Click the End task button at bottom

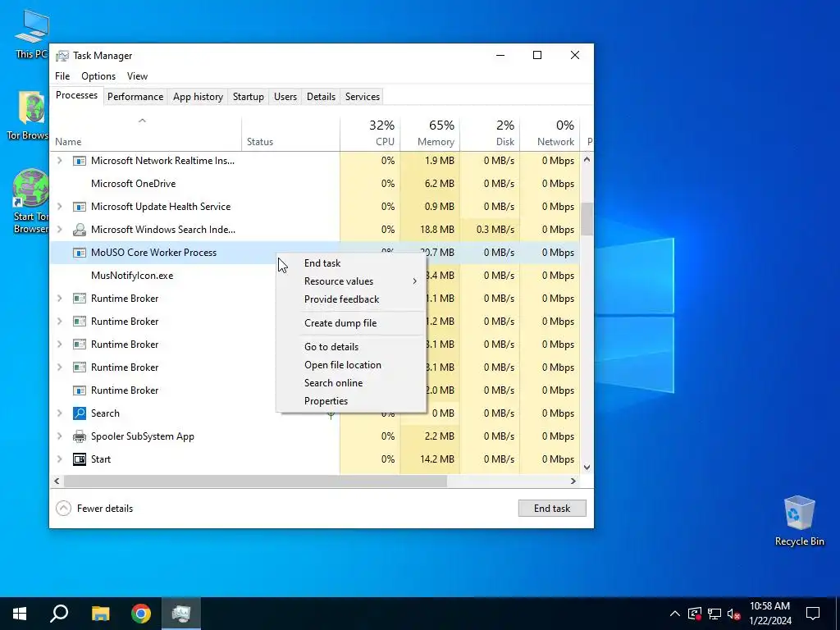point(552,509)
